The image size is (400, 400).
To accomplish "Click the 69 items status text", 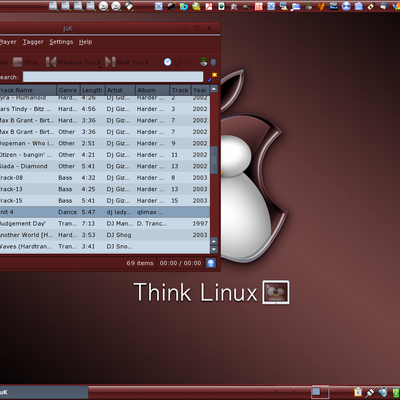I will point(140,263).
